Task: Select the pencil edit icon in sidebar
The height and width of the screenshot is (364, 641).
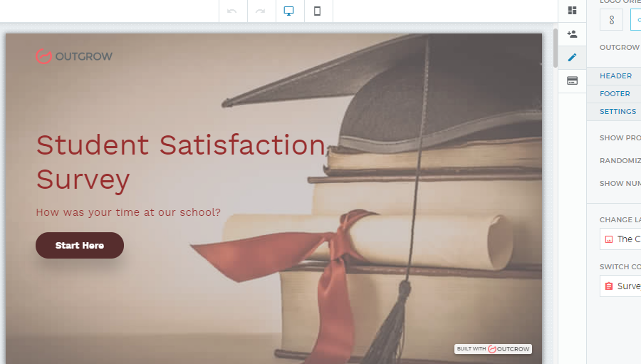Action: click(x=572, y=57)
